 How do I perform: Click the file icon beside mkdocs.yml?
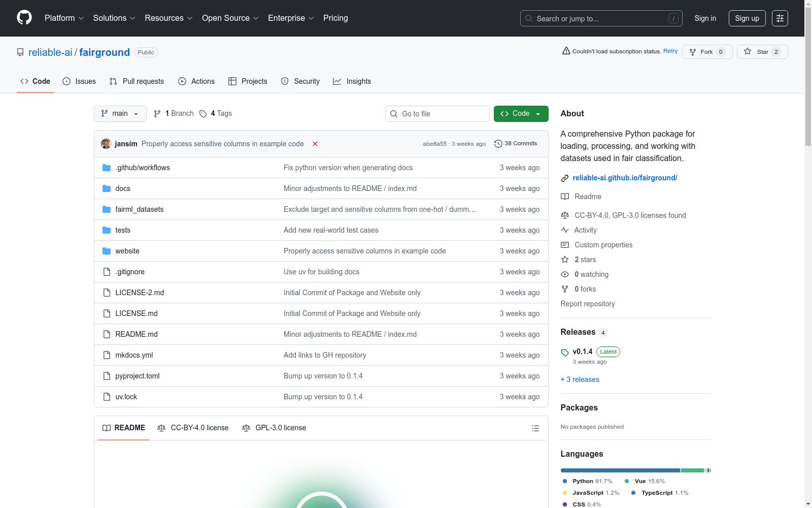pos(107,355)
